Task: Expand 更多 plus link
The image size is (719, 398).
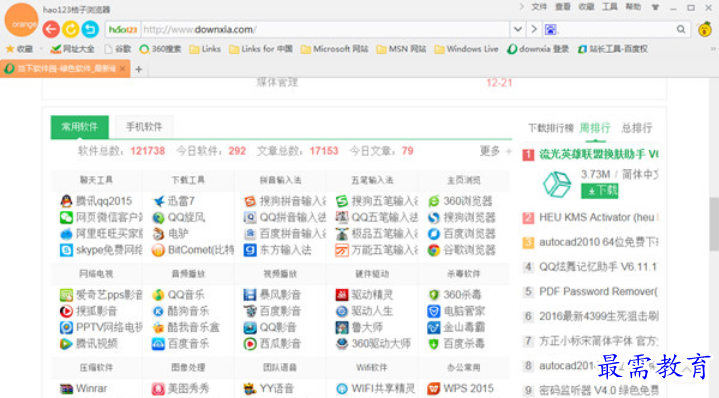Action: click(x=495, y=151)
